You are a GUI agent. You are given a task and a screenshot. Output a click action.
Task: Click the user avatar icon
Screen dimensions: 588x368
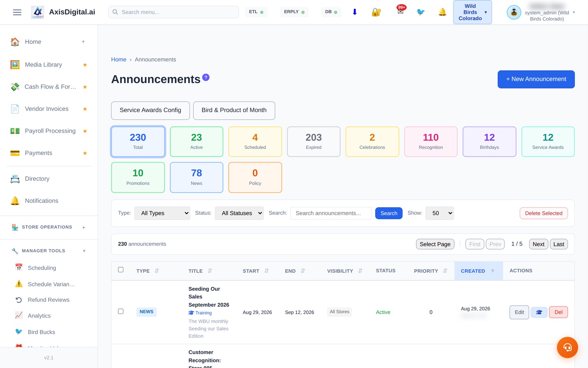(x=514, y=12)
